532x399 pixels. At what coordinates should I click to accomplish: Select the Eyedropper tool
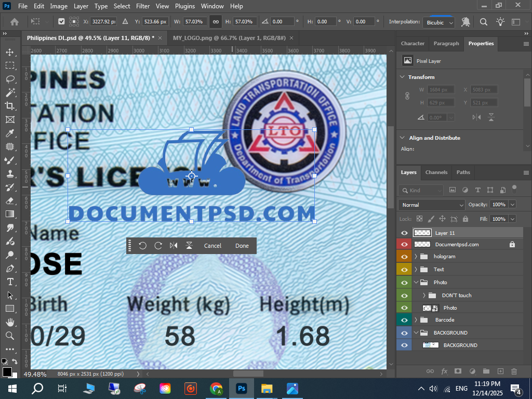[10, 134]
